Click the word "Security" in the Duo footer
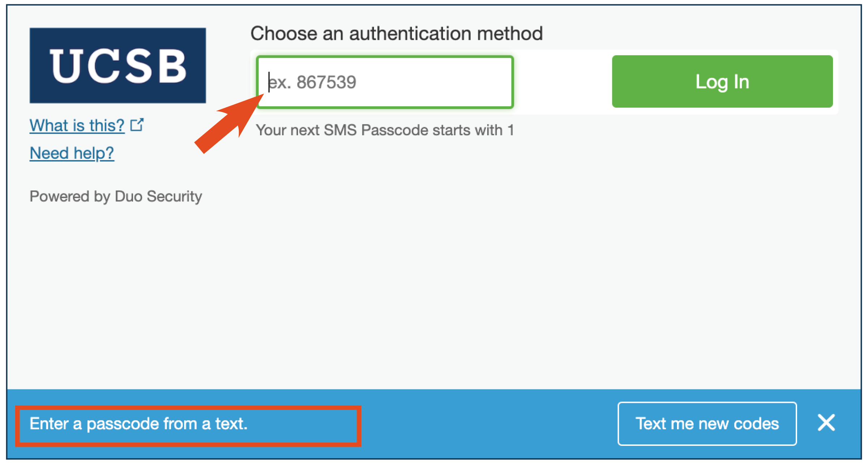Viewport: 868px width, 465px height. click(174, 196)
